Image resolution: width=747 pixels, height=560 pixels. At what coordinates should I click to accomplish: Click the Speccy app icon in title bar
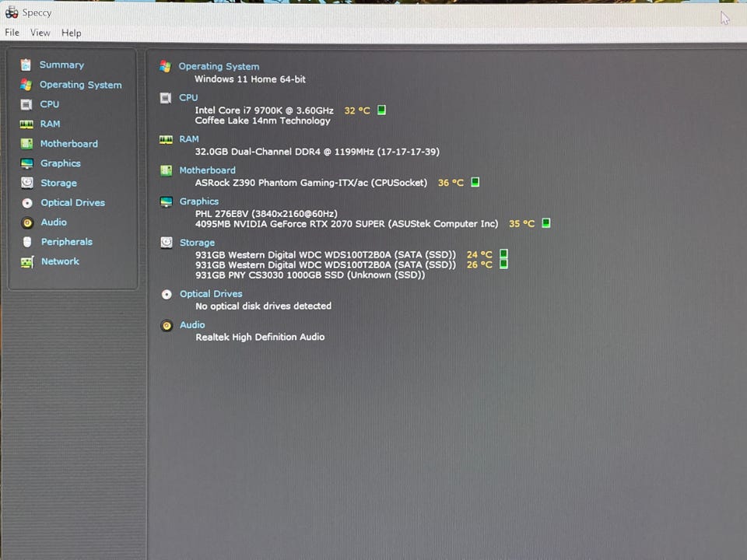[12, 12]
